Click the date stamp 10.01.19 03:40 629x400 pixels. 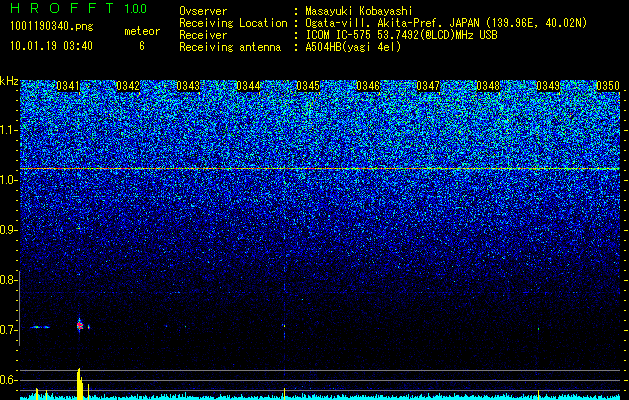51,46
